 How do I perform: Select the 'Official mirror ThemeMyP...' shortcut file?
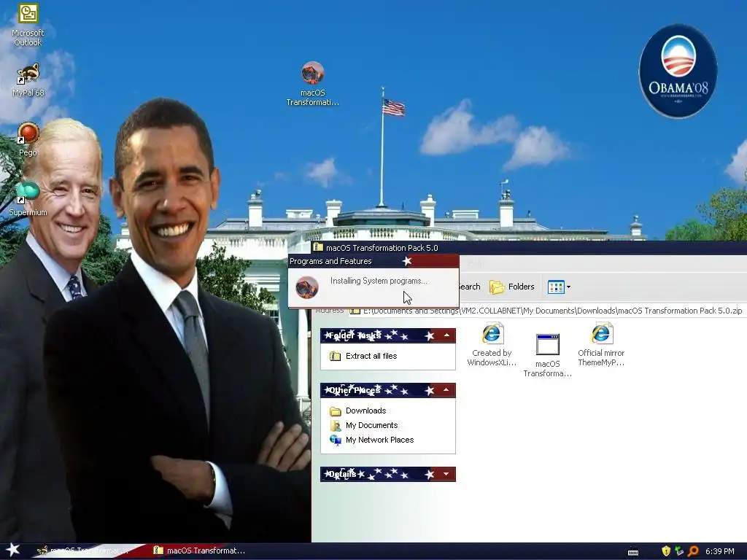tap(601, 345)
